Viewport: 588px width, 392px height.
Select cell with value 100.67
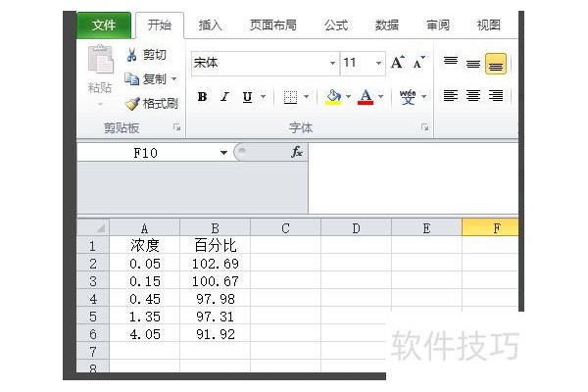pos(215,281)
